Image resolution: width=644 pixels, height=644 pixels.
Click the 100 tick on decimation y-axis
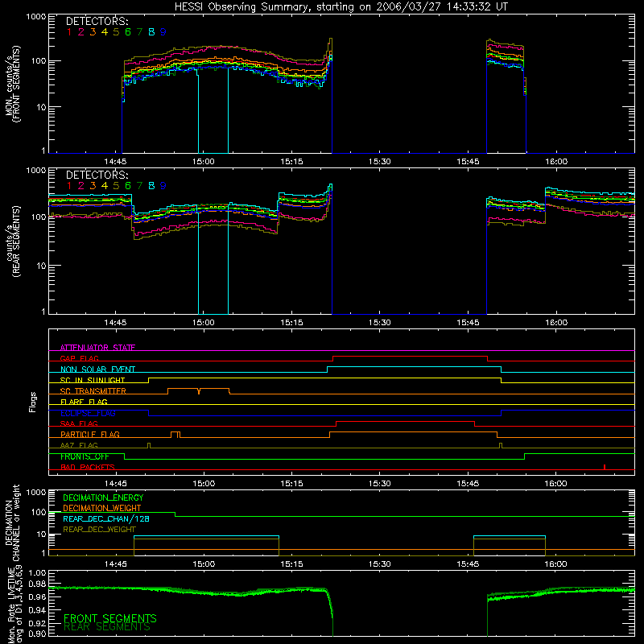pos(39,513)
